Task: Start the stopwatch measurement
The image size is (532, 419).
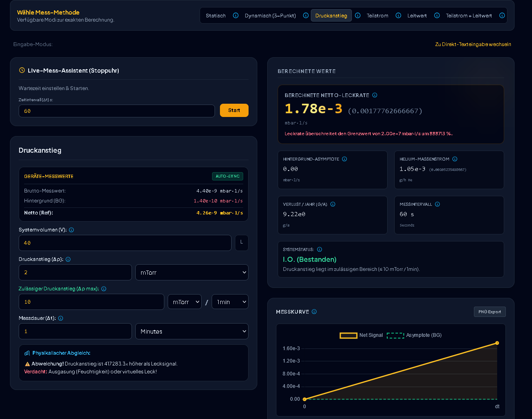Action: pyautogui.click(x=234, y=110)
